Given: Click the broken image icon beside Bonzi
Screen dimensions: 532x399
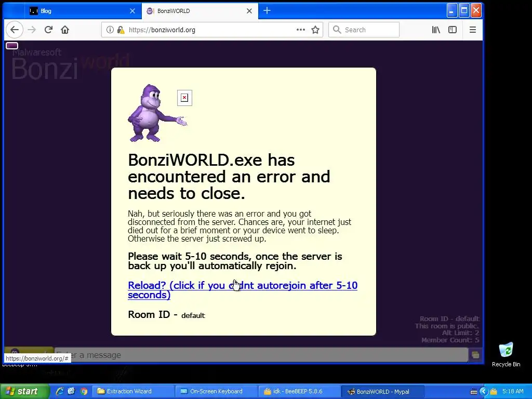Looking at the screenshot, I should point(184,98).
